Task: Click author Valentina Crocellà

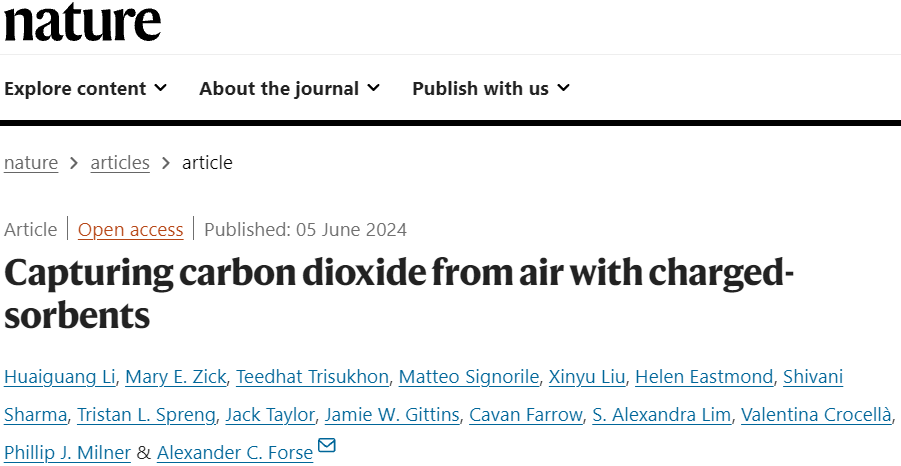Action: click(x=816, y=415)
